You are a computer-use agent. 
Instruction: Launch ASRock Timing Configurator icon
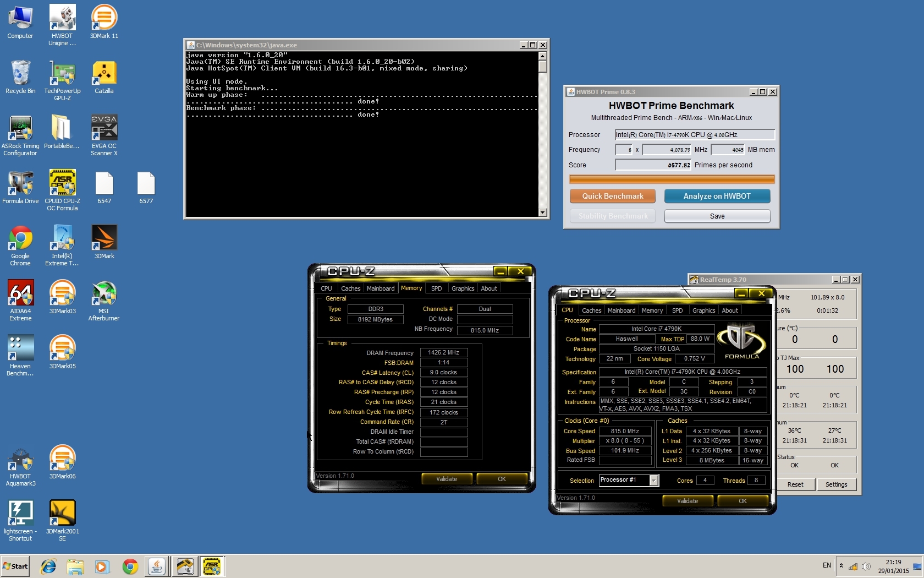[x=20, y=136]
